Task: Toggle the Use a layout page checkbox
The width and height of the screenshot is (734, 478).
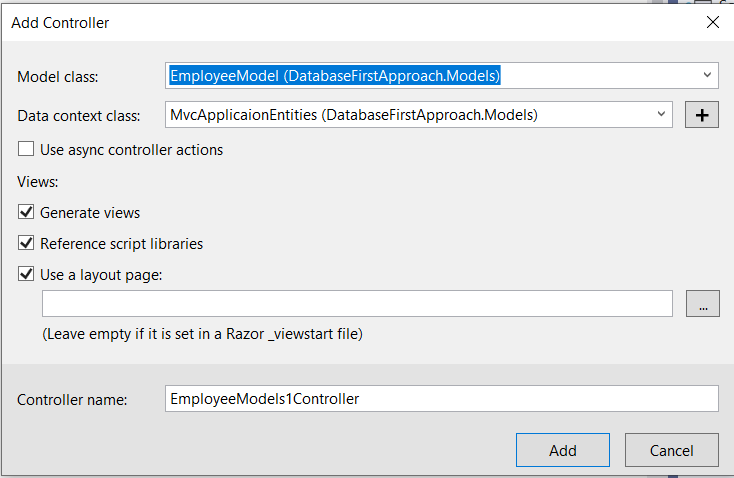Action: (x=26, y=274)
